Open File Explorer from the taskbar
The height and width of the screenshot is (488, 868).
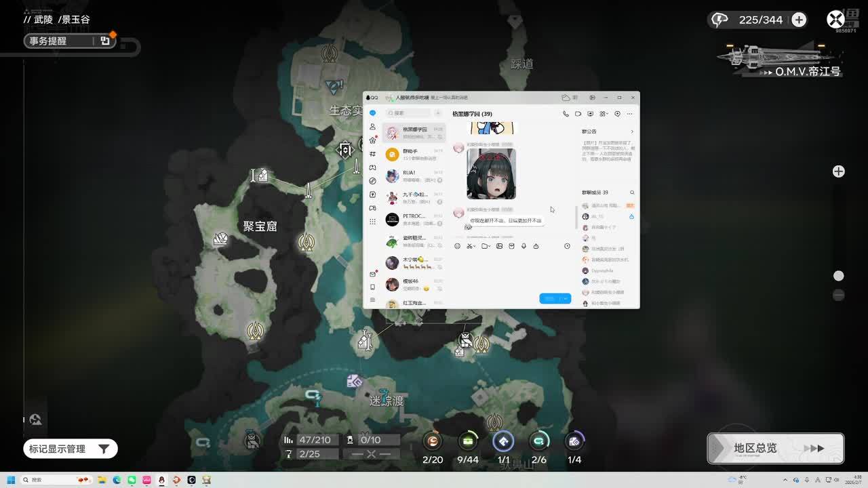click(102, 480)
